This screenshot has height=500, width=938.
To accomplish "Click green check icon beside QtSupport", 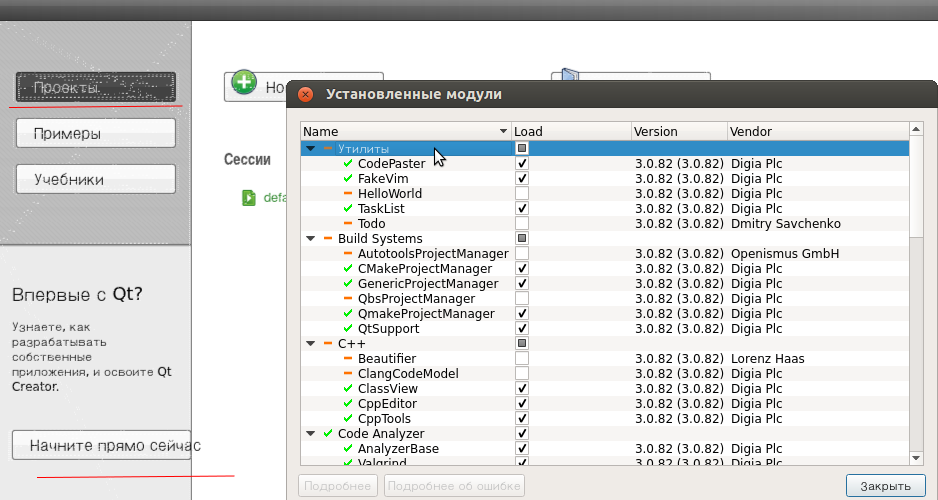I will pos(348,328).
